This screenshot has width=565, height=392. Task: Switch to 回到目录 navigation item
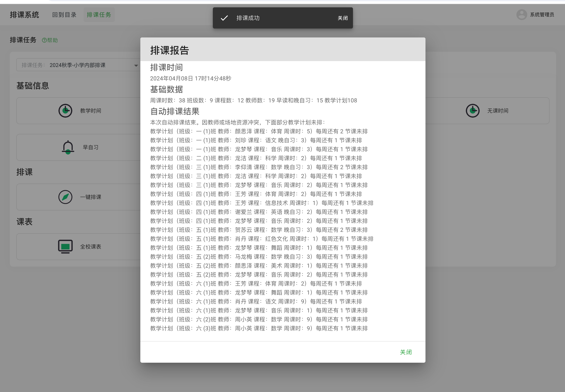[64, 14]
